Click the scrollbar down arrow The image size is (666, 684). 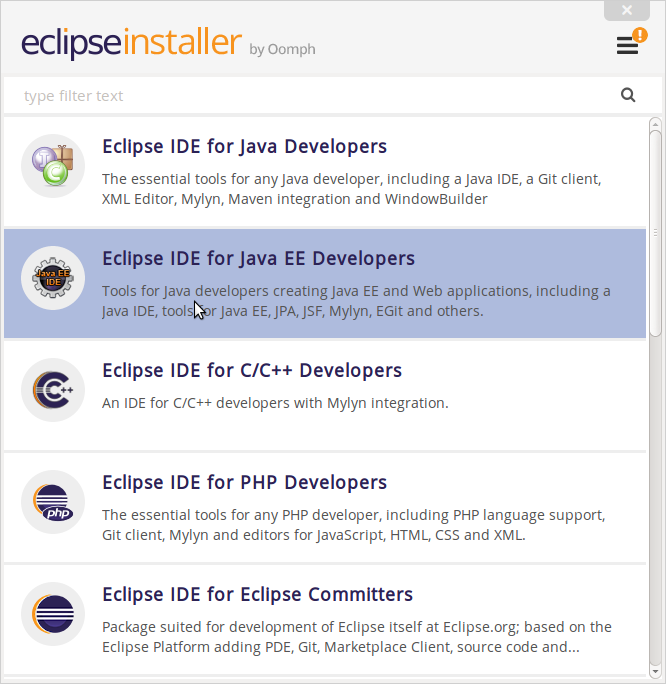click(x=655, y=672)
